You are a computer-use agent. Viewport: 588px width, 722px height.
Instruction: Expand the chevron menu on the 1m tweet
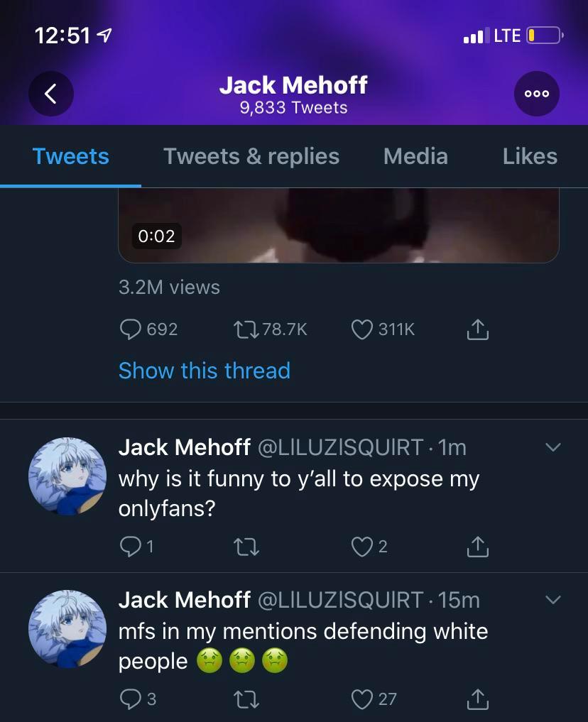[552, 447]
